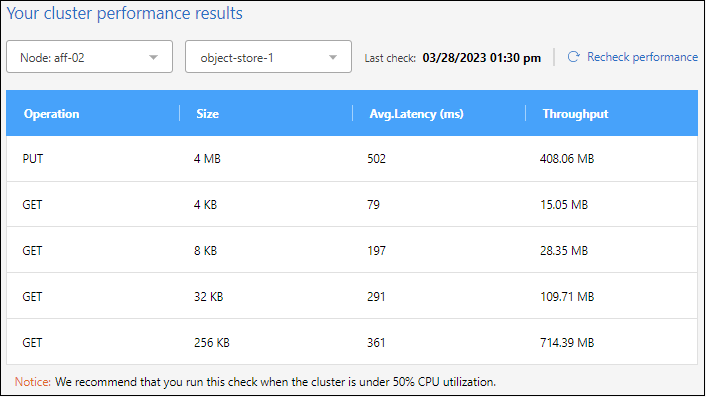Select the 291 latency value

(376, 297)
